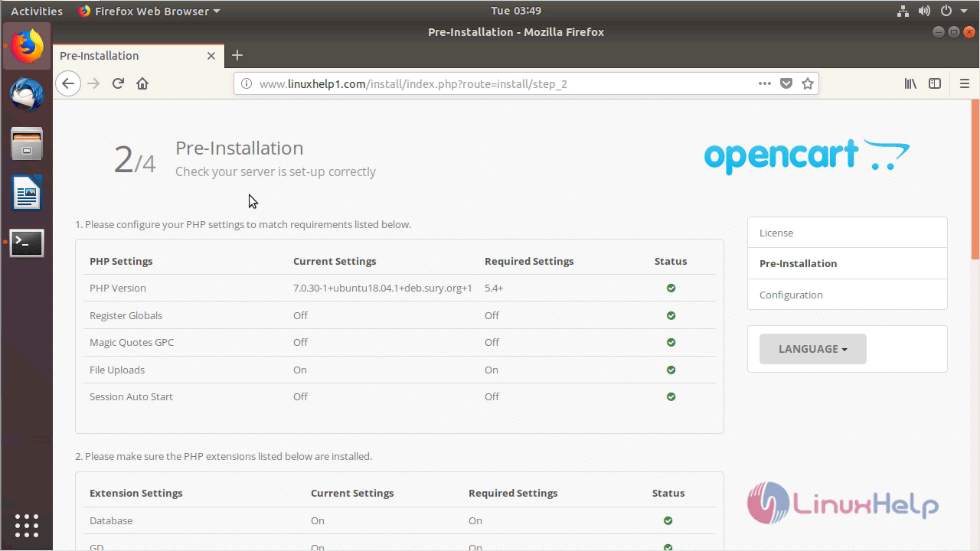Open Firefox from the Ubuntu dock
This screenshot has height=551, width=980.
coord(27,47)
